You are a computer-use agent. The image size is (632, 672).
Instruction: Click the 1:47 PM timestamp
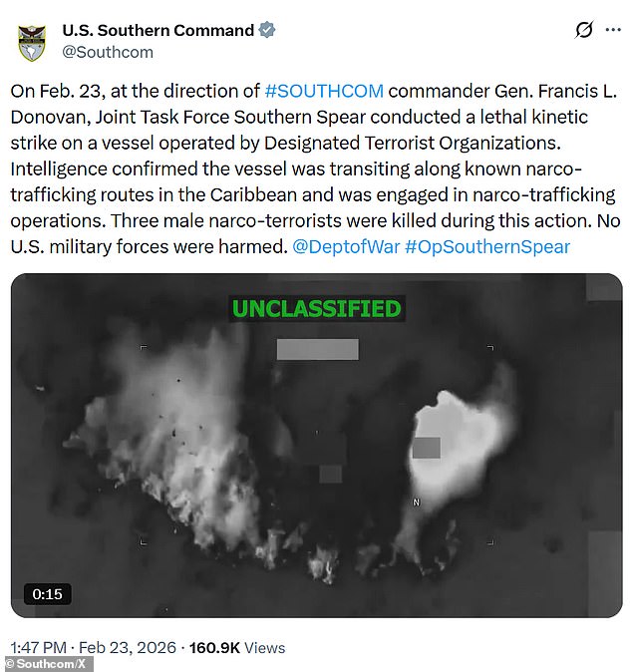coord(39,647)
